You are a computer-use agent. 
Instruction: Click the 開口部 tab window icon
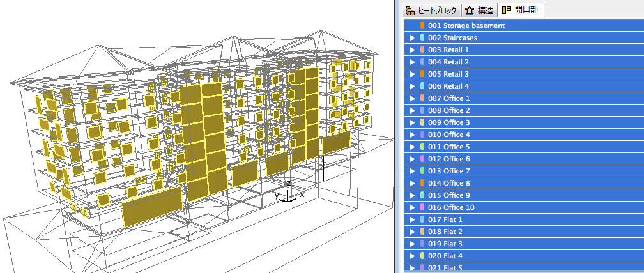(507, 10)
